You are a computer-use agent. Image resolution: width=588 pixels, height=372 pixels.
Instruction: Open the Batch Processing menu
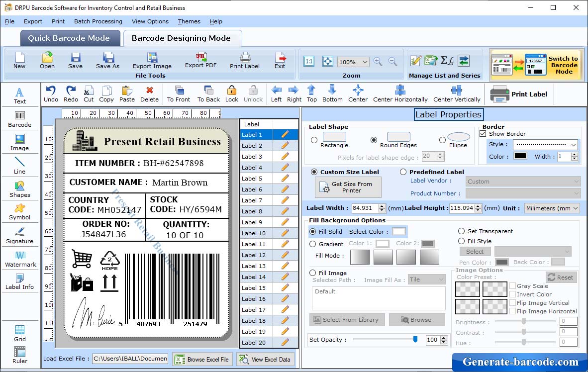98,21
